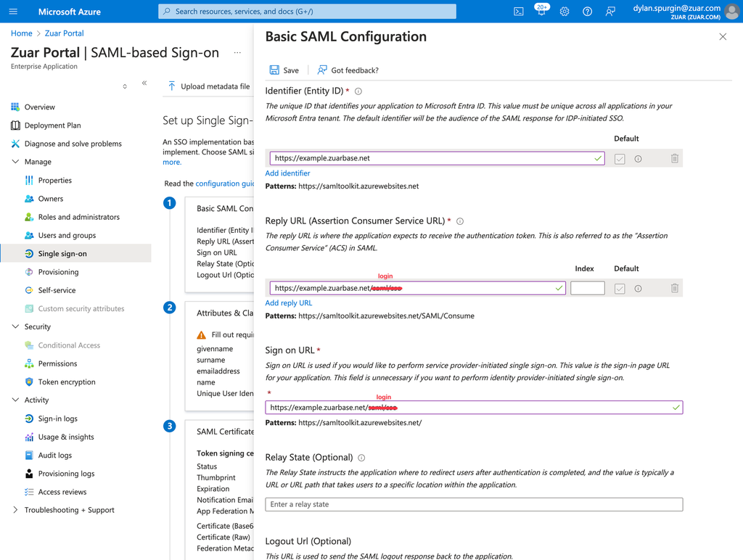The height and width of the screenshot is (560, 743).
Task: Expand Troubleshooting + Support section
Action: coord(15,510)
